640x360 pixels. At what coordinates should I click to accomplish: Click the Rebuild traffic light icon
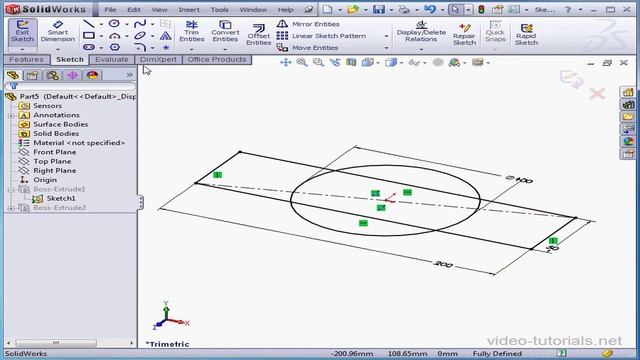tap(481, 9)
